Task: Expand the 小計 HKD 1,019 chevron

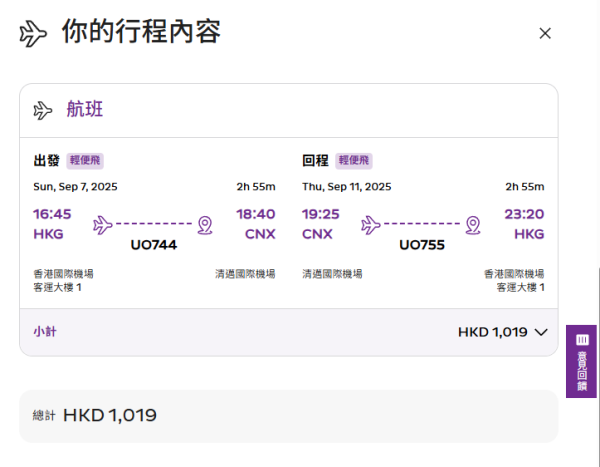Action: (541, 332)
